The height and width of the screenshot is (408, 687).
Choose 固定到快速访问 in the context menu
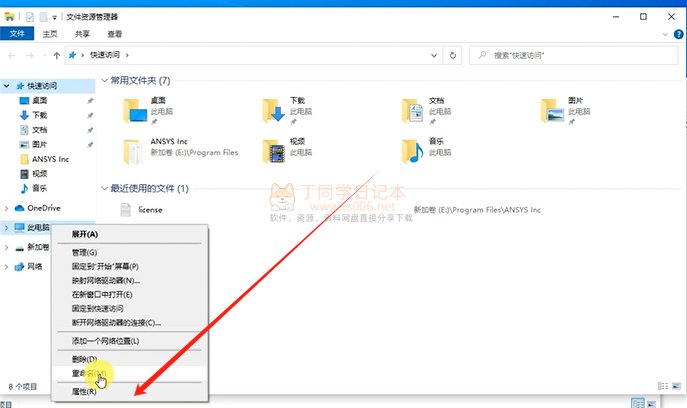click(130, 309)
